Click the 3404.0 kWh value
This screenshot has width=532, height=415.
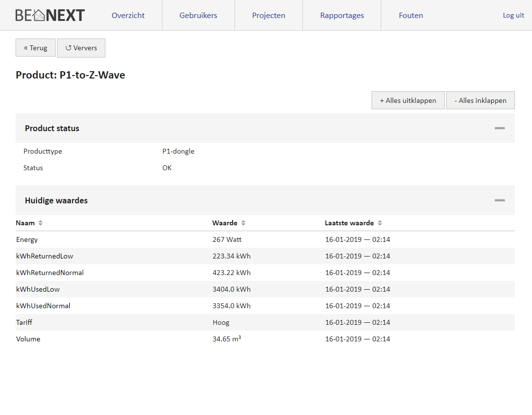(232, 290)
